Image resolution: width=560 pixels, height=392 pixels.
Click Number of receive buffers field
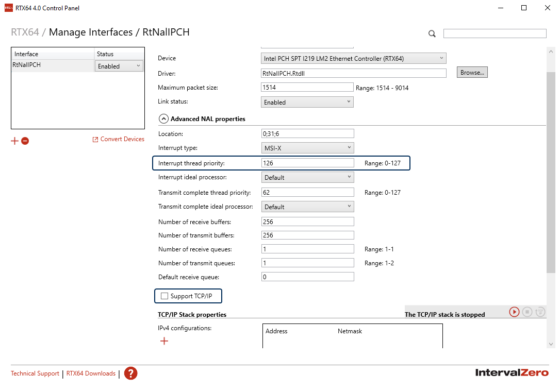pos(307,221)
